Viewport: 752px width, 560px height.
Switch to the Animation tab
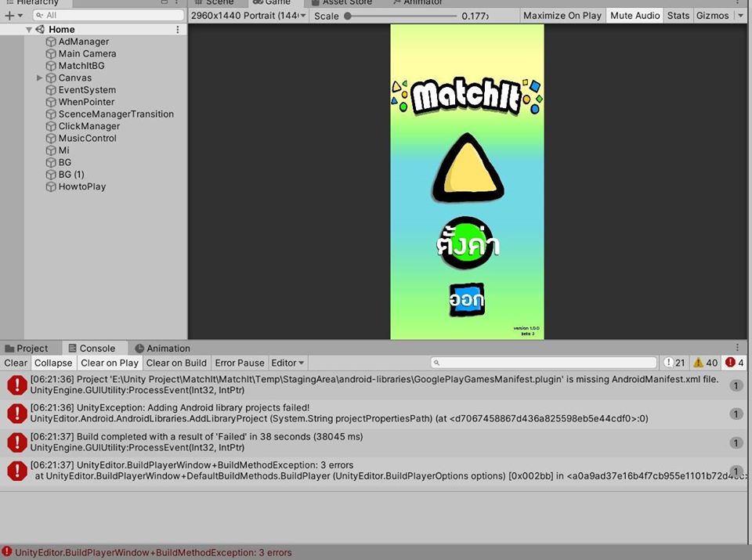point(163,348)
